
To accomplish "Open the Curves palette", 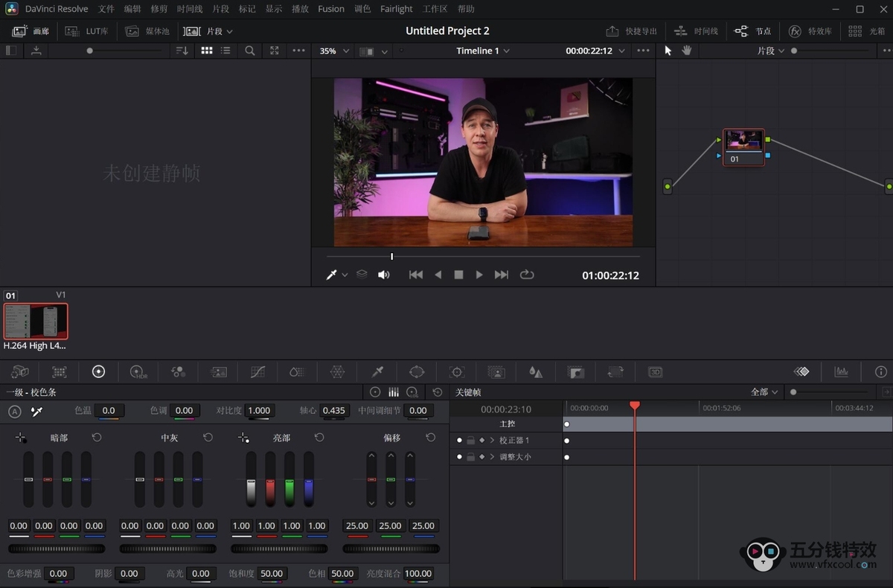I will (258, 372).
